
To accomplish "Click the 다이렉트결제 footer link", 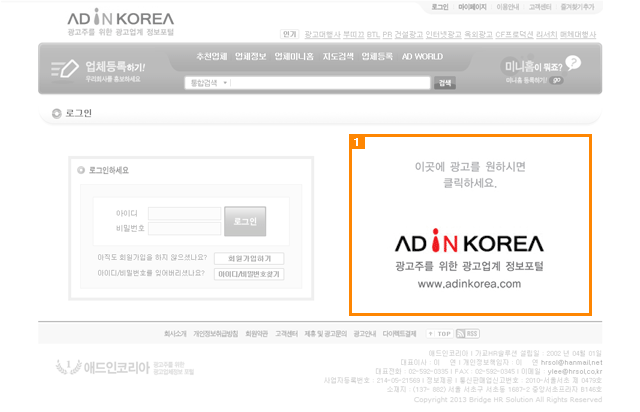I will [399, 334].
